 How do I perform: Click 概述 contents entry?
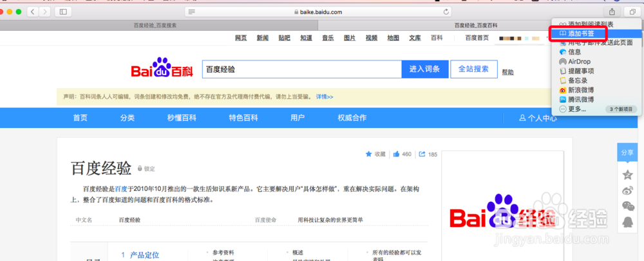click(298, 253)
